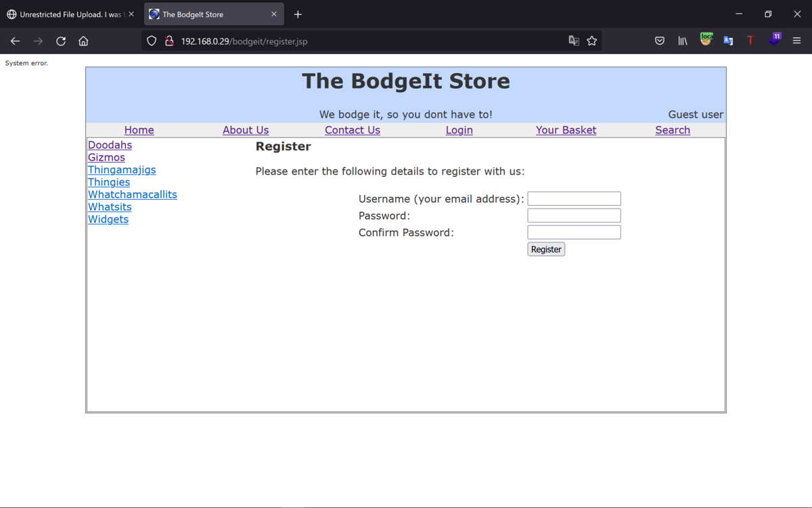Browse the Gizmos category
Image resolution: width=812 pixels, height=508 pixels.
pos(106,157)
